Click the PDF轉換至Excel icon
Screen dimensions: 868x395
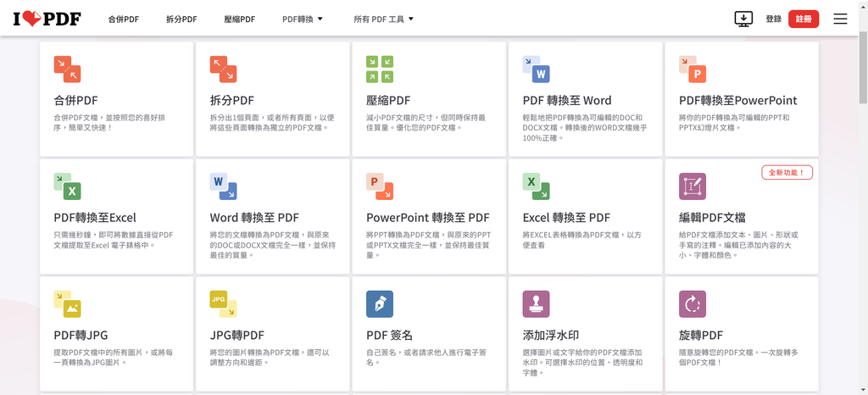67,186
